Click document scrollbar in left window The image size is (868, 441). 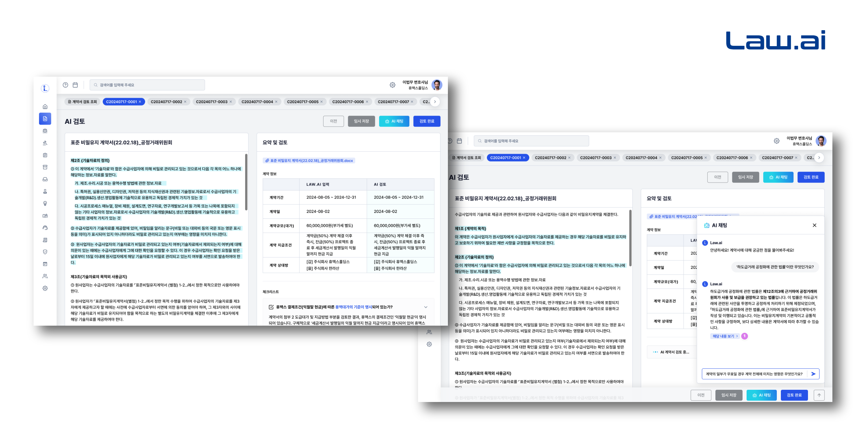click(x=246, y=181)
